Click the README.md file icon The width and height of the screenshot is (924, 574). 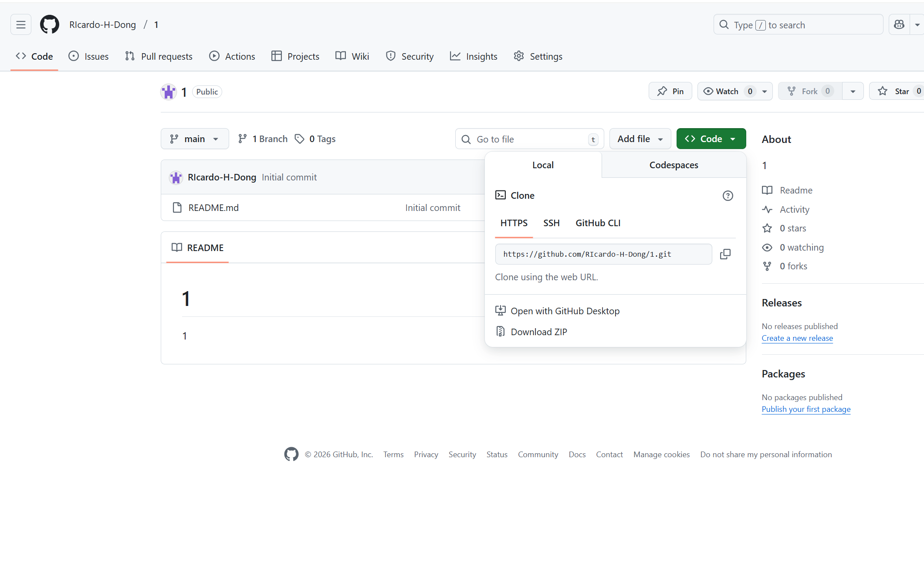pyautogui.click(x=177, y=208)
